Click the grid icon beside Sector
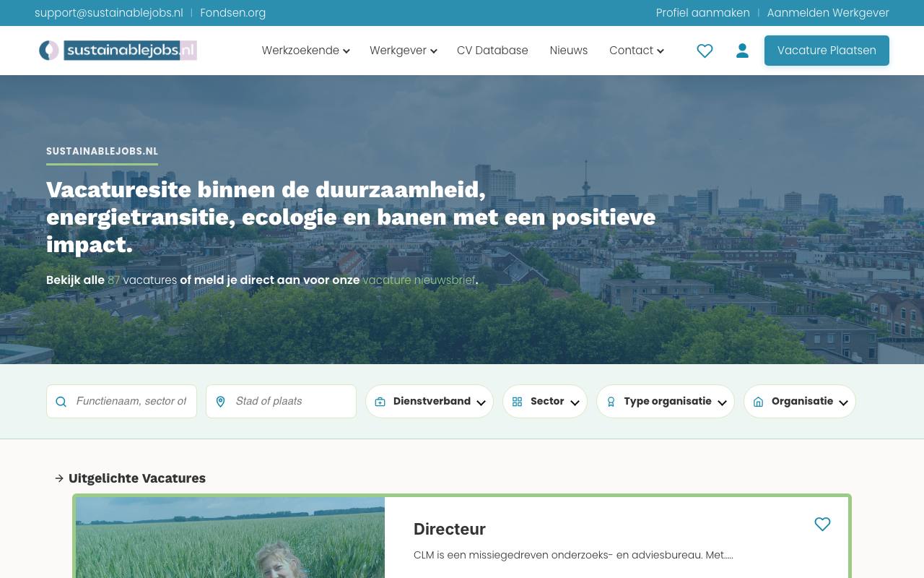924x578 pixels. (x=517, y=402)
